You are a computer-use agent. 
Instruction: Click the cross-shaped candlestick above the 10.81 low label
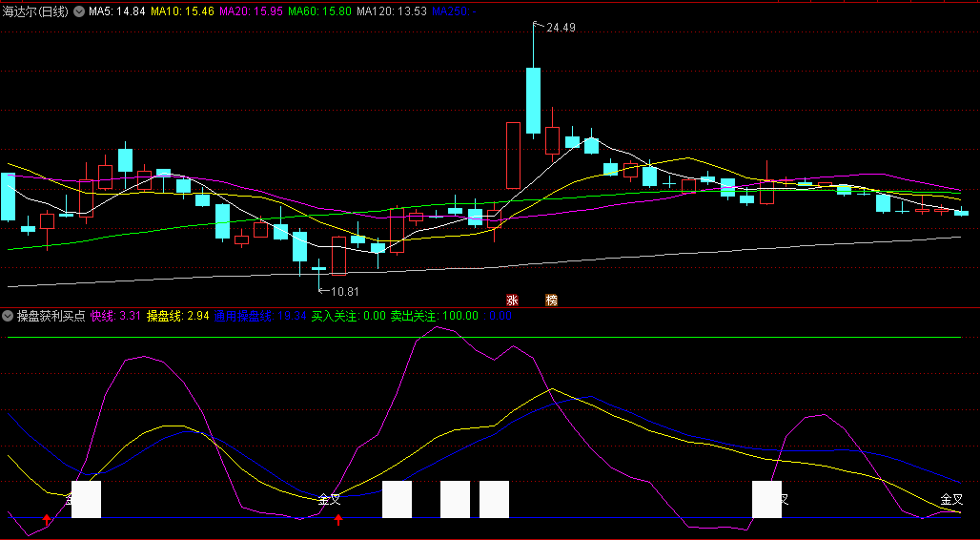(x=318, y=269)
